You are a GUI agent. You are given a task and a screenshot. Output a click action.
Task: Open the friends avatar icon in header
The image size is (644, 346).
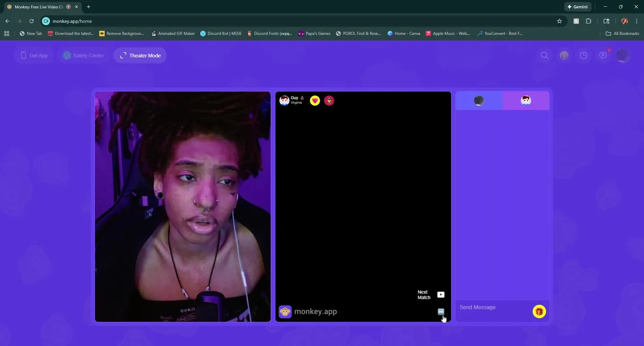point(564,55)
